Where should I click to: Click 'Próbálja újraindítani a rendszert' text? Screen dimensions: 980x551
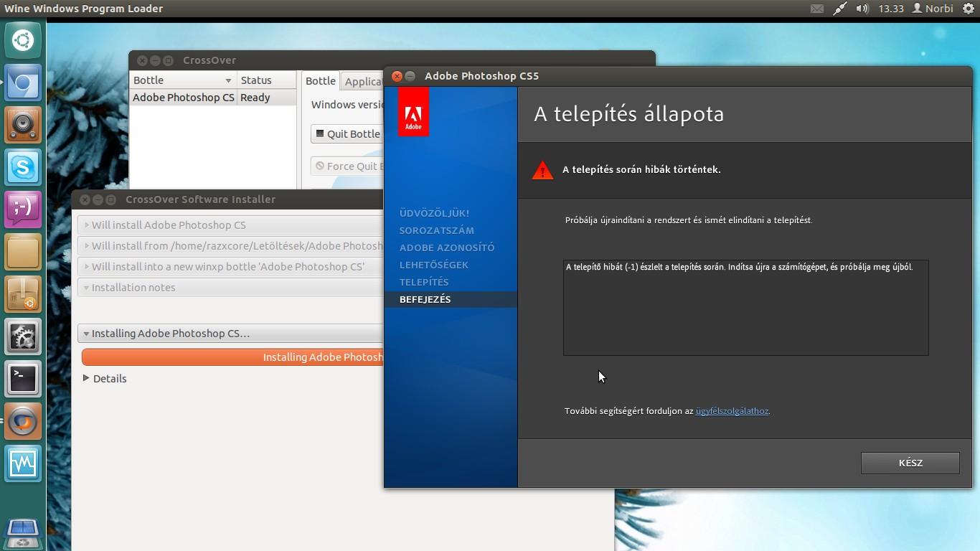(x=689, y=220)
